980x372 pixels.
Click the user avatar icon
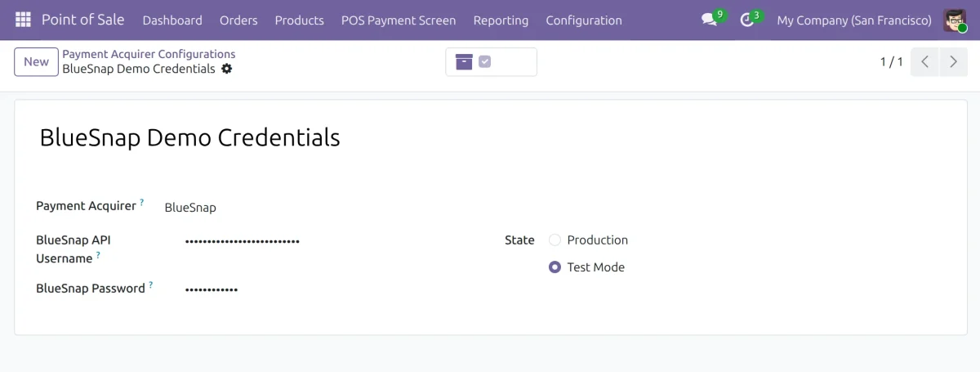pyautogui.click(x=955, y=20)
